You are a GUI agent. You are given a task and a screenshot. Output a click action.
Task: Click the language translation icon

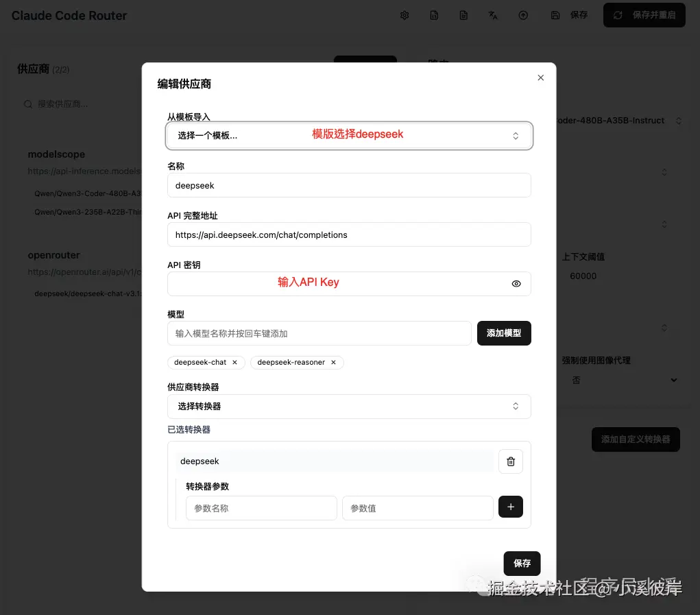coord(493,15)
